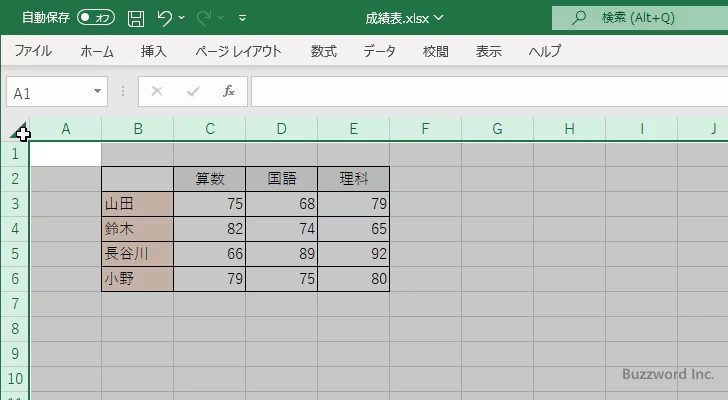Screen dimensions: 728x400
Task: Expand the Name Box dropdown arrow
Action: tap(98, 92)
